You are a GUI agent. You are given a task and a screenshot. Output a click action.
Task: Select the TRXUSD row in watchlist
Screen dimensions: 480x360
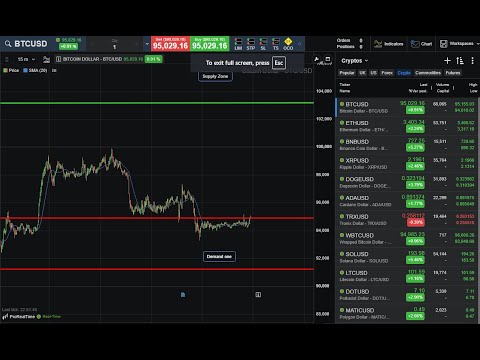[x=407, y=219]
